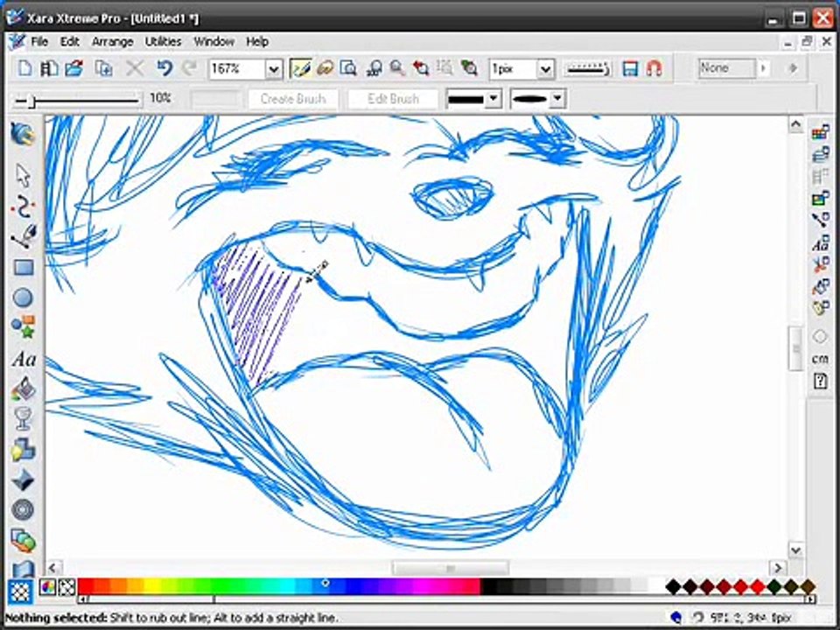Select the Selector arrow tool
This screenshot has height=630, width=840.
(23, 175)
